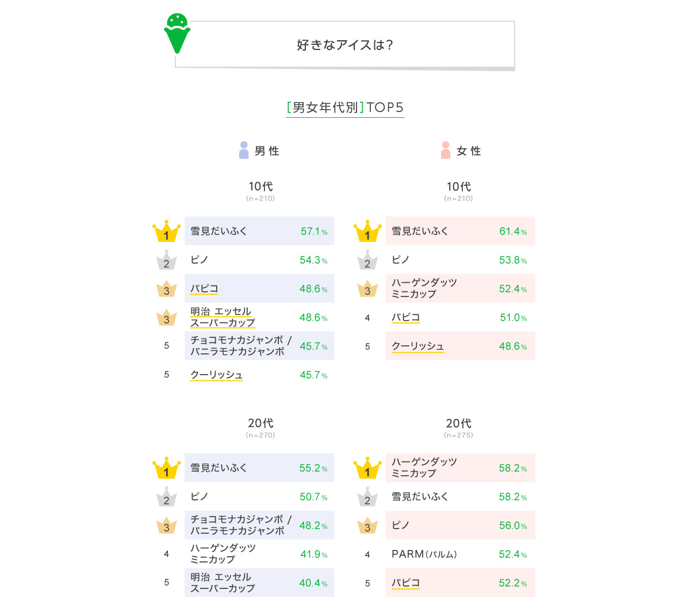This screenshot has height=616, width=690.
Task: Click the female 20代 (n=275) heading
Action: pos(458,428)
